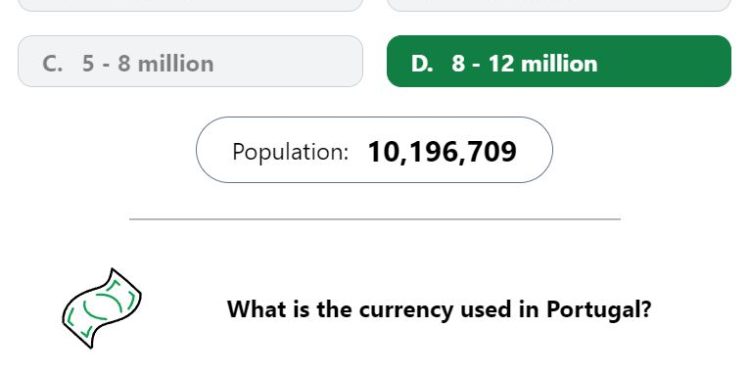Click the "C." letter on grey answer

coord(53,64)
